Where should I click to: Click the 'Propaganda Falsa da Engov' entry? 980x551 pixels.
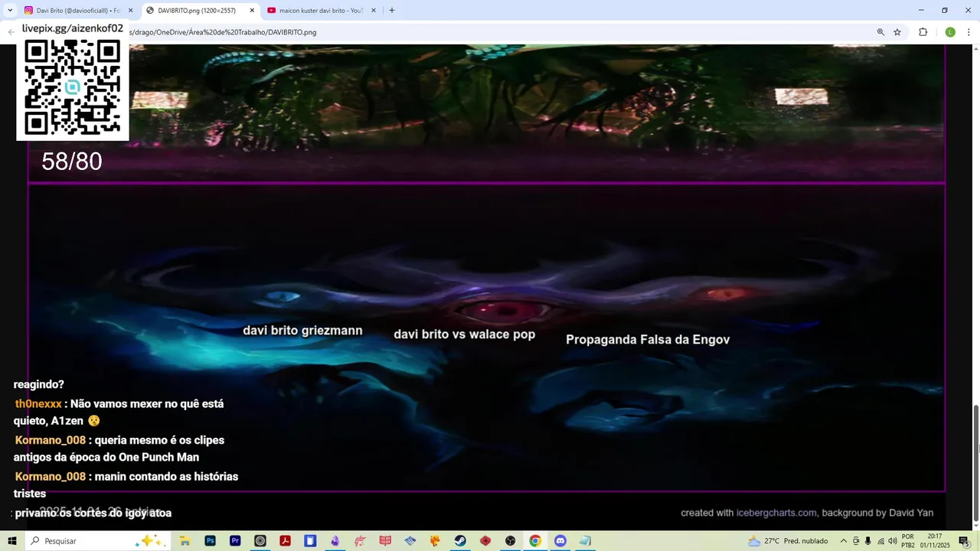tap(648, 339)
